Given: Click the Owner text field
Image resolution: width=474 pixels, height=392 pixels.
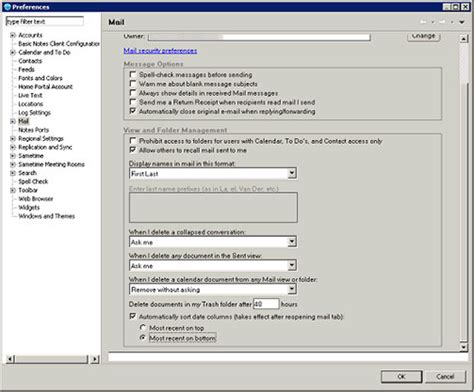Looking at the screenshot, I should coord(259,37).
